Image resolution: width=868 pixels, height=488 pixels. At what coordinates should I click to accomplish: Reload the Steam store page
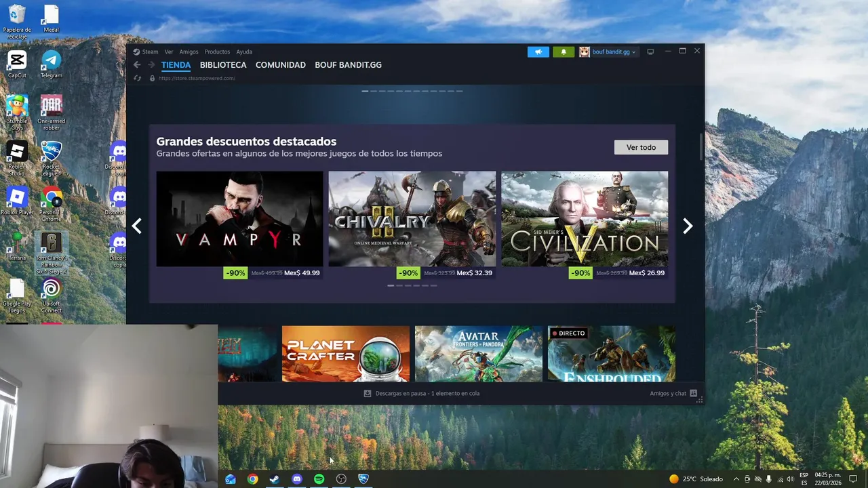tap(137, 78)
